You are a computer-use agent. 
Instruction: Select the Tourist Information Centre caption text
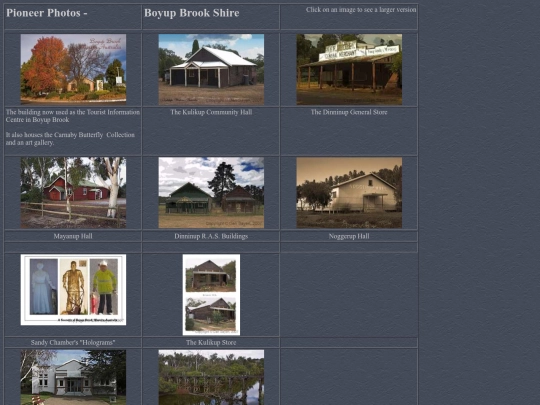coord(73,116)
